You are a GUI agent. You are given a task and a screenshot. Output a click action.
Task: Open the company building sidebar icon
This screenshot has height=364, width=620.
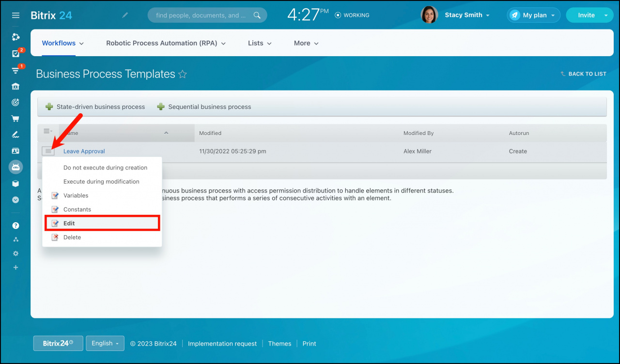[15, 86]
